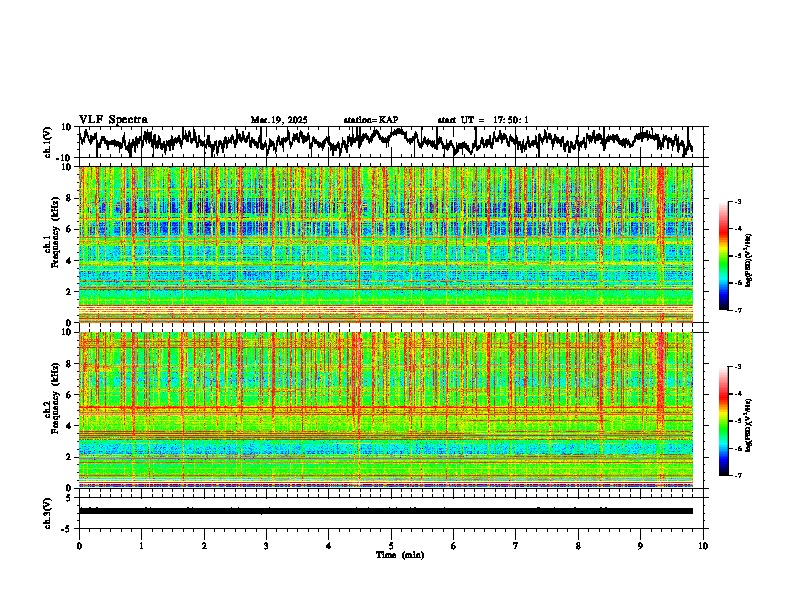Click time axis tick label '7'
Image resolution: width=792 pixels, height=612 pixels.
[516, 546]
